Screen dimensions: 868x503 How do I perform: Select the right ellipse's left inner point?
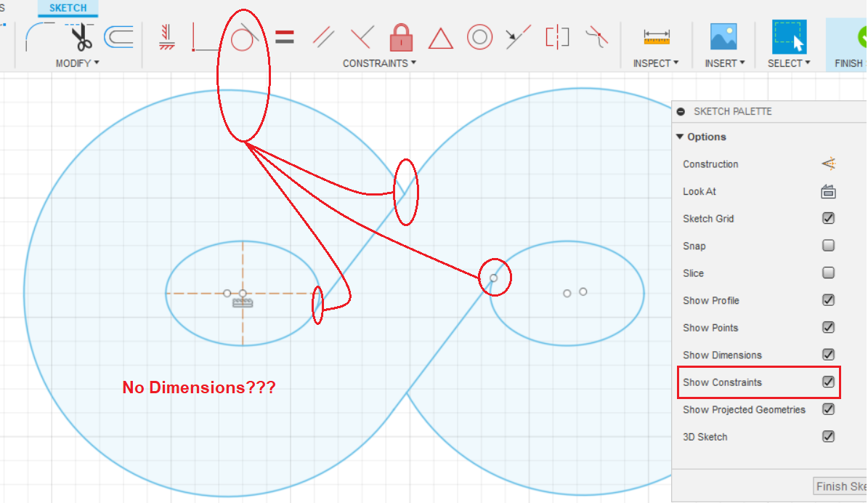[x=567, y=294]
